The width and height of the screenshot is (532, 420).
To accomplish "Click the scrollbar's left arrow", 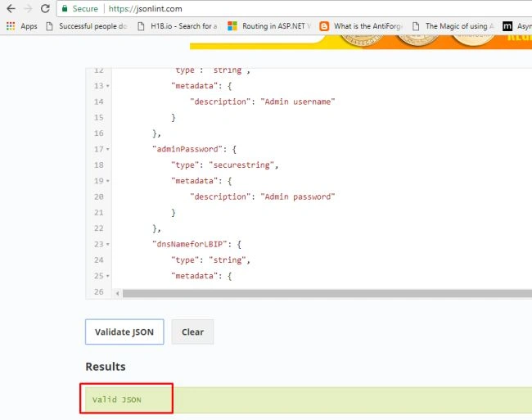I will (117, 293).
